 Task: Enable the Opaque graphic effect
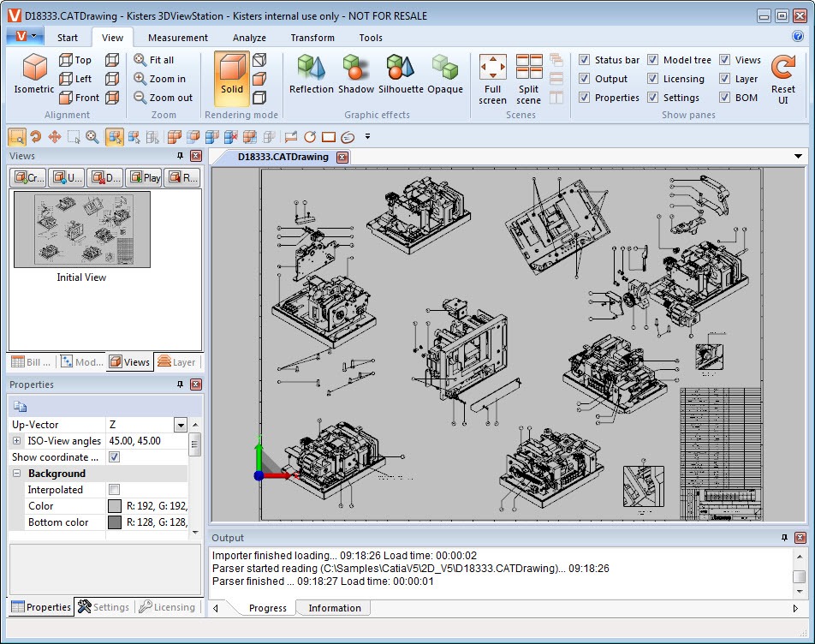445,75
